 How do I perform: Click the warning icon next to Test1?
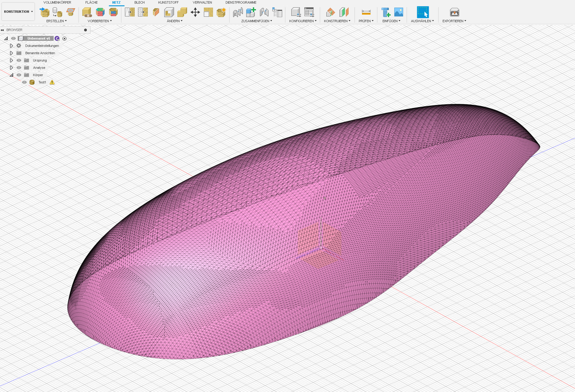pyautogui.click(x=52, y=82)
